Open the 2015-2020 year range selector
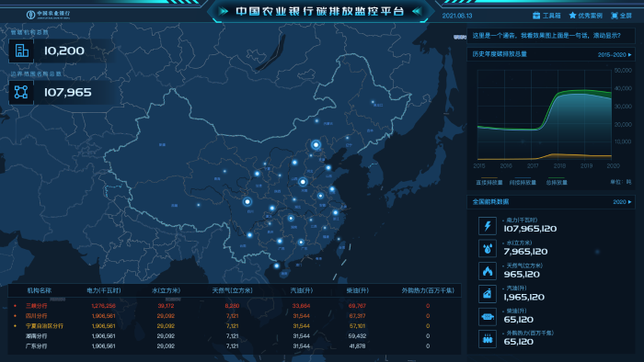 [x=615, y=54]
